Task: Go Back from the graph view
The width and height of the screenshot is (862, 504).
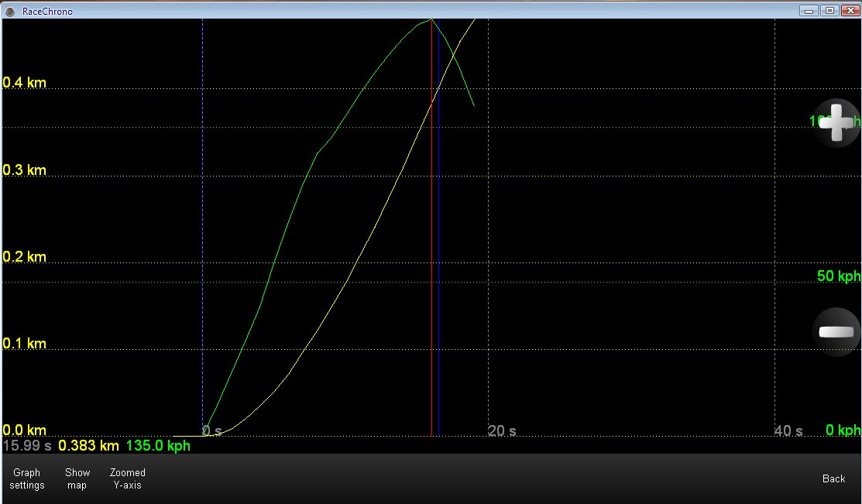Action: (x=833, y=479)
